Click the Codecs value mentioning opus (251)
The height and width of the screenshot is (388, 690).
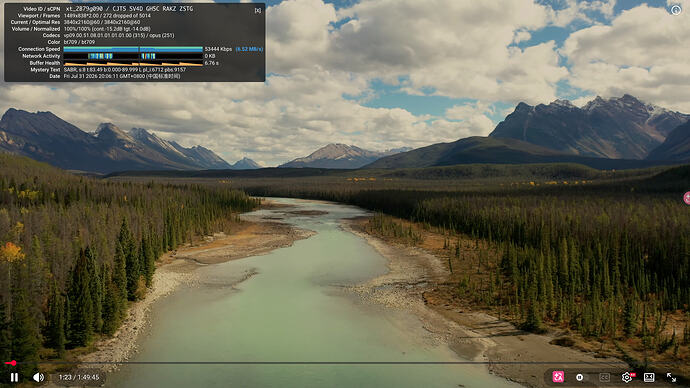click(x=119, y=35)
